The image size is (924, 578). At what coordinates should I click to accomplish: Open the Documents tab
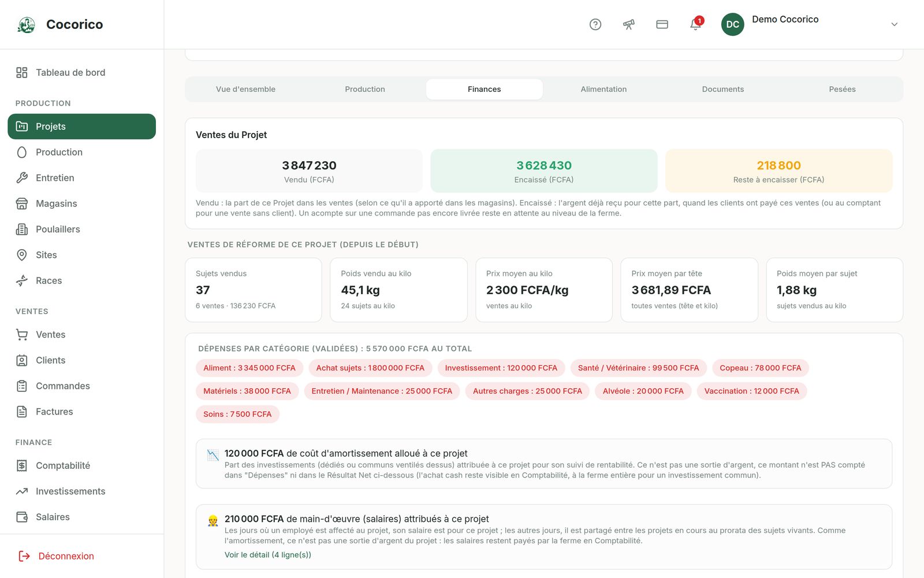tap(723, 89)
